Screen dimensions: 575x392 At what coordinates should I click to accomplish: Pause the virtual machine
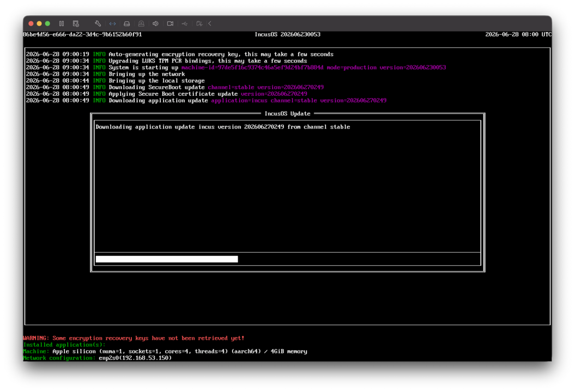click(x=62, y=23)
